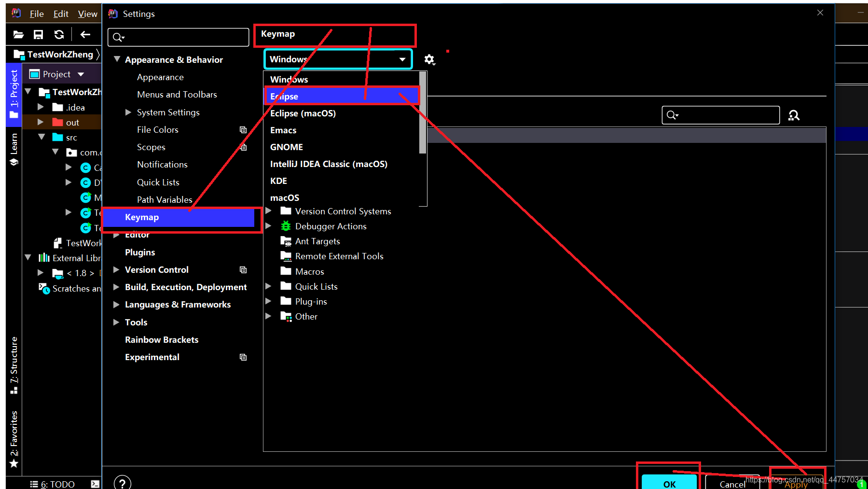Open Plugins settings page
This screenshot has height=489, width=868.
(x=140, y=252)
